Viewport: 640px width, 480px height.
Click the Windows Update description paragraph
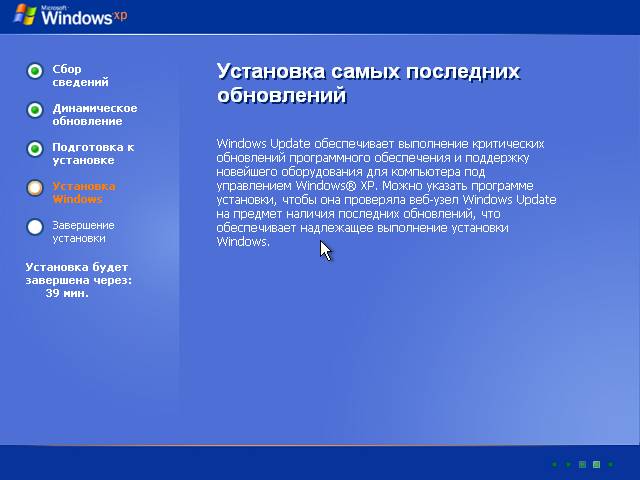coord(386,193)
